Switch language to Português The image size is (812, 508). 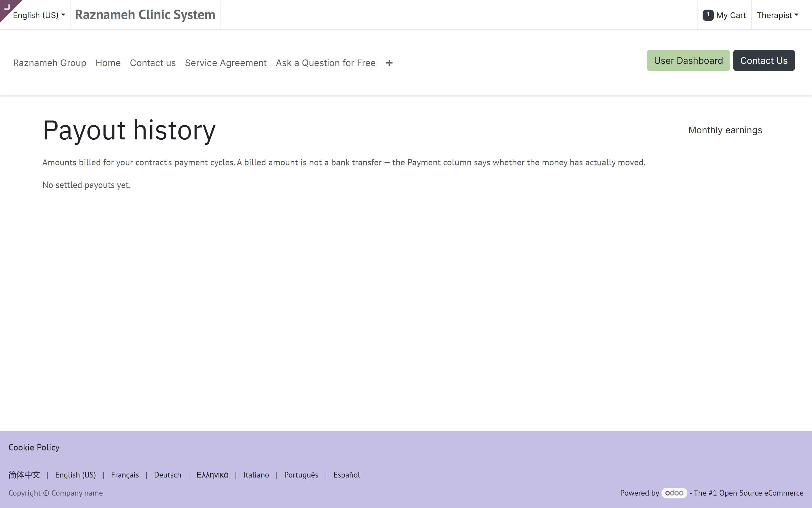click(301, 475)
